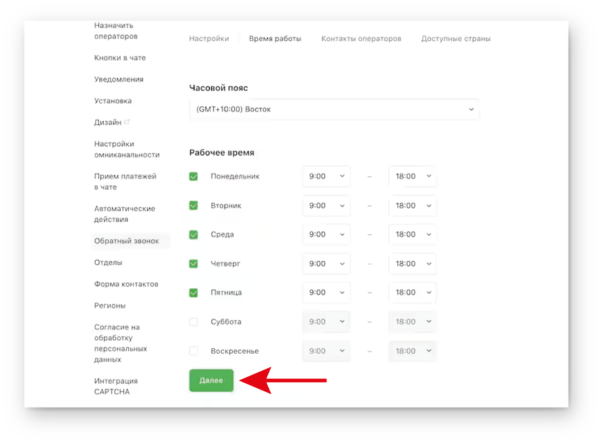600x443 pixels.
Task: Open Отделы in the sidebar
Action: 108,262
